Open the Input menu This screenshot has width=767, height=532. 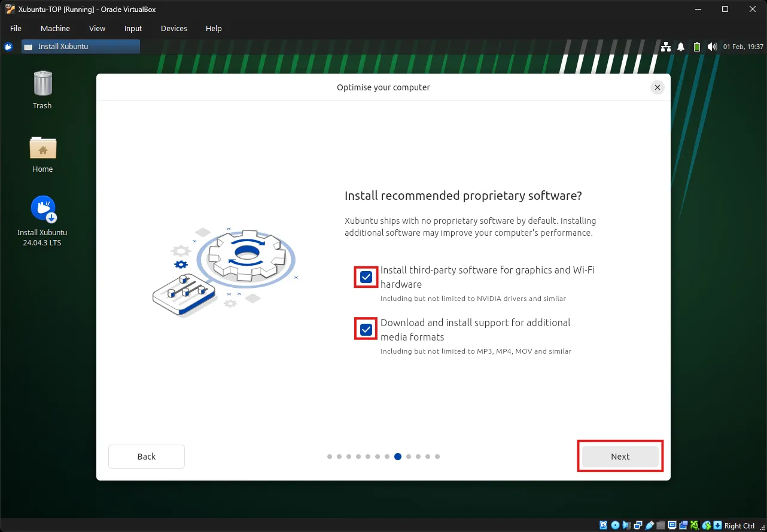tap(132, 28)
